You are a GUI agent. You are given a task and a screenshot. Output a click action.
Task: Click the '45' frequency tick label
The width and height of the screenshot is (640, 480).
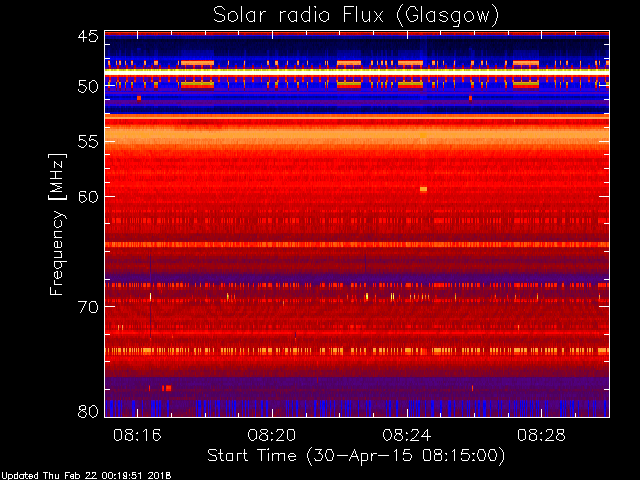coord(88,37)
